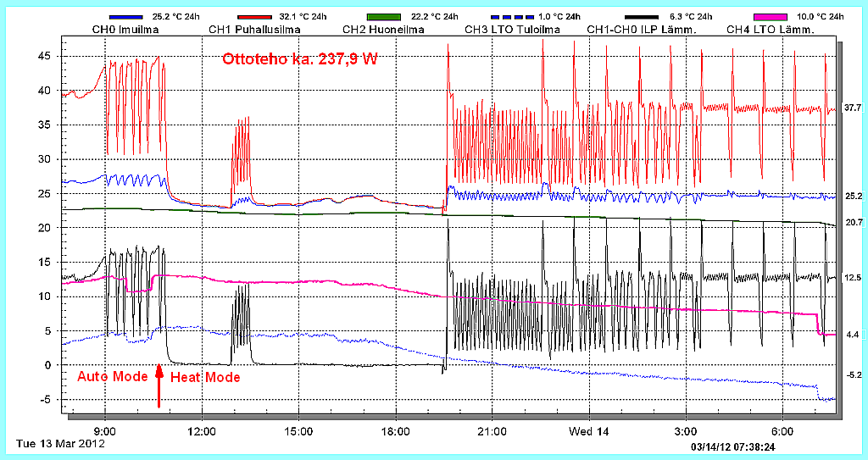The image size is (868, 460).
Task: Click the Heat Mode annotation text
Action: click(x=206, y=377)
